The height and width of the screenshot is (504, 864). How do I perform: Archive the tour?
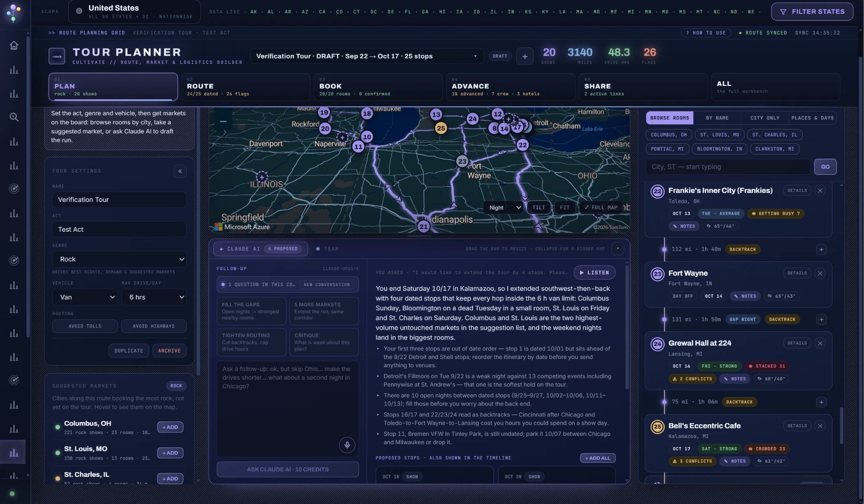point(169,351)
